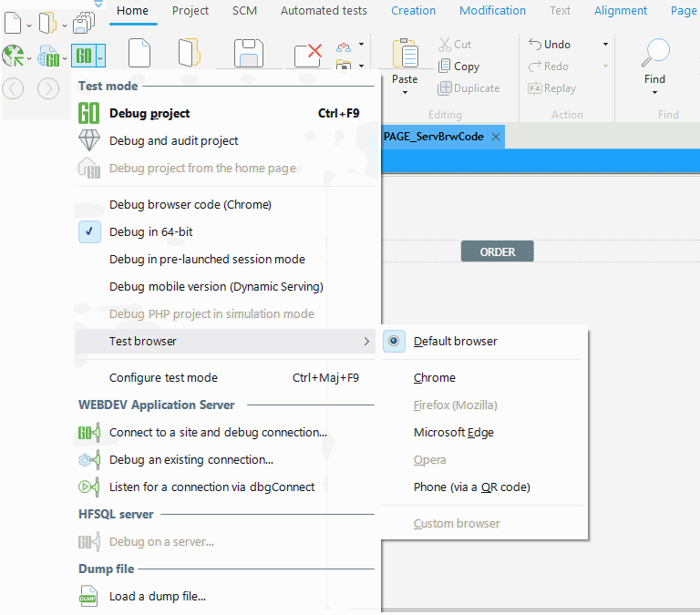Open dropdown arrow next to open document icon

[65, 26]
